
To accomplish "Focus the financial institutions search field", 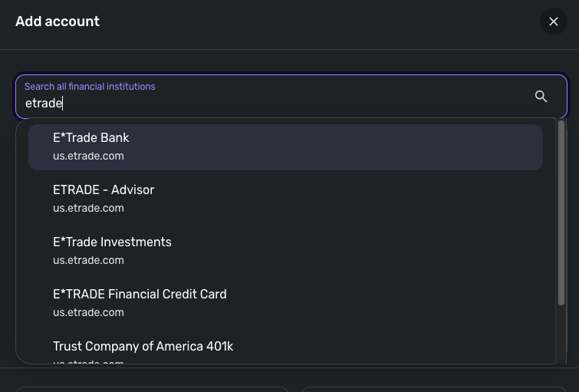I will [x=276, y=103].
